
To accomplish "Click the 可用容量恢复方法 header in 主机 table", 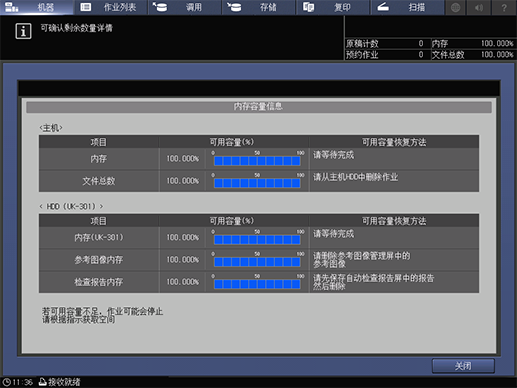I will click(x=394, y=142).
